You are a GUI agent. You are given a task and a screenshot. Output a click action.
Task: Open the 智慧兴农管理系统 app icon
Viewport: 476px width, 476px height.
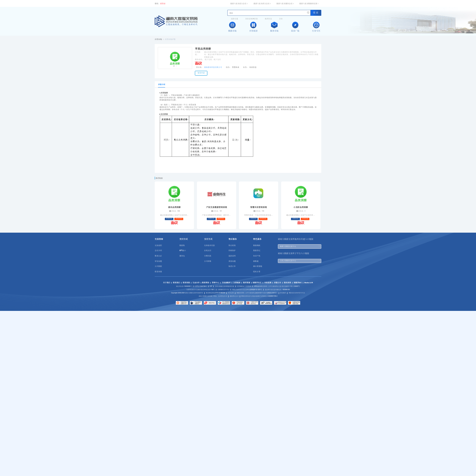(x=258, y=193)
